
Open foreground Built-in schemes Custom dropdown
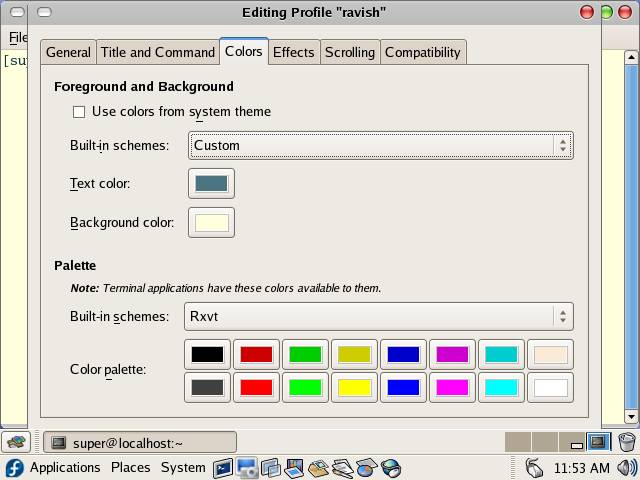pyautogui.click(x=380, y=145)
